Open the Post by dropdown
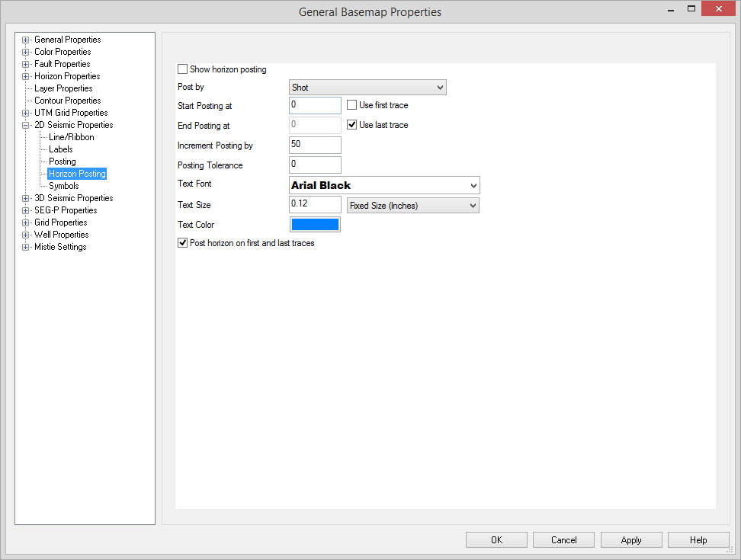 367,88
